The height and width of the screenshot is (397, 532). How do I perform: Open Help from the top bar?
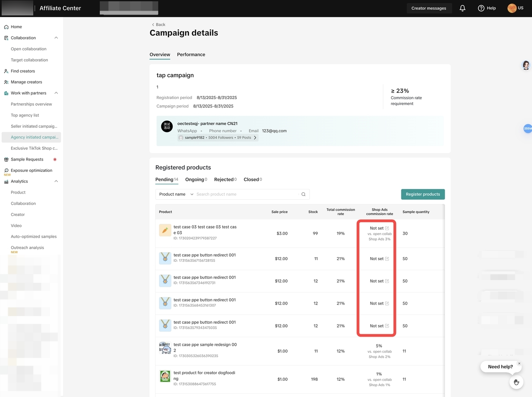pyautogui.click(x=487, y=8)
